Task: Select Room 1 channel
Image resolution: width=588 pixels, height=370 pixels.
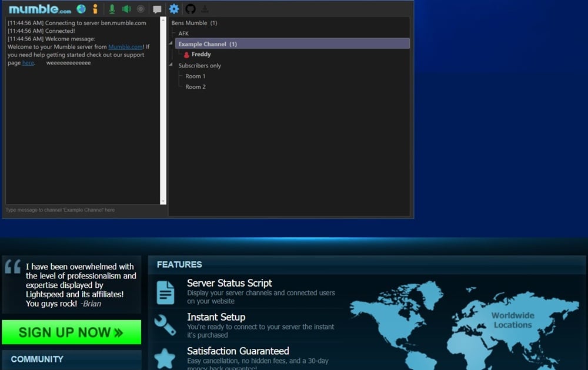Action: pos(195,76)
